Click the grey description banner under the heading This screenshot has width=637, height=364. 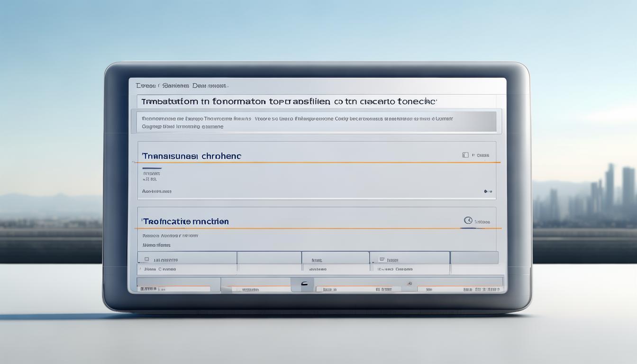click(313, 122)
